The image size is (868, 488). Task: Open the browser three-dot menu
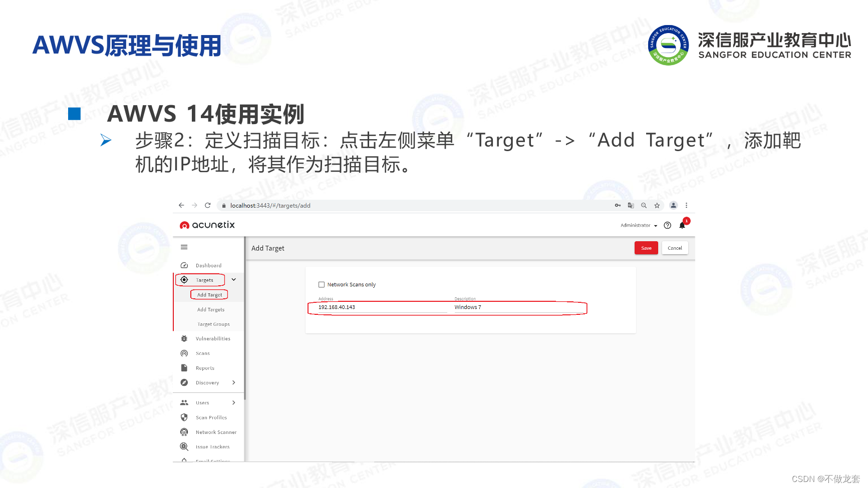click(x=686, y=205)
